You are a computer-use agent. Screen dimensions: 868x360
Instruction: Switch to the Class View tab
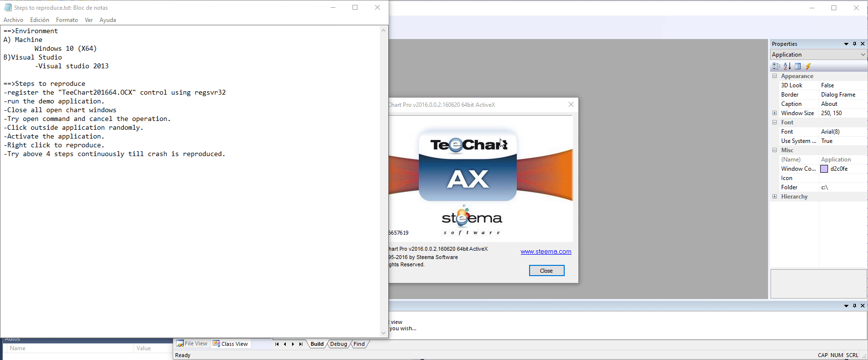click(x=230, y=344)
